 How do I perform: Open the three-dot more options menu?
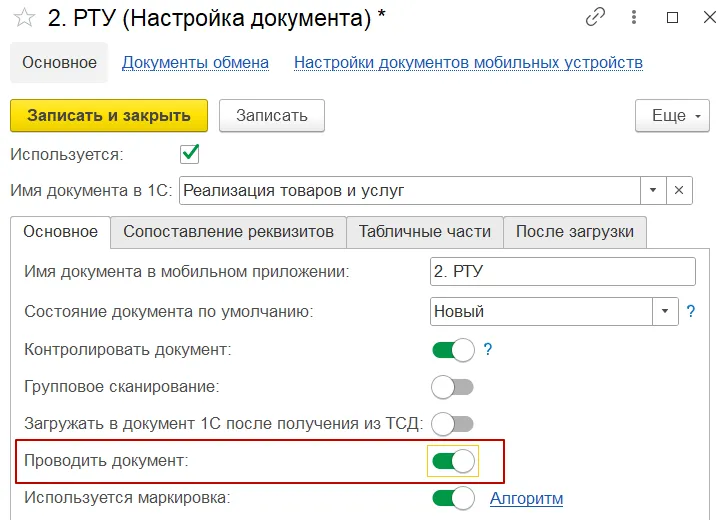[x=634, y=17]
